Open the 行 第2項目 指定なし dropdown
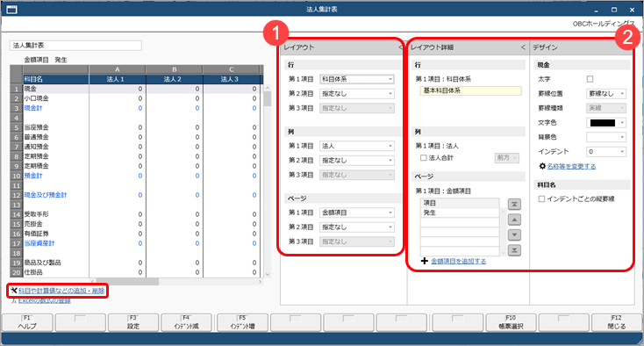Screen dimensions: 644x346 click(357, 94)
